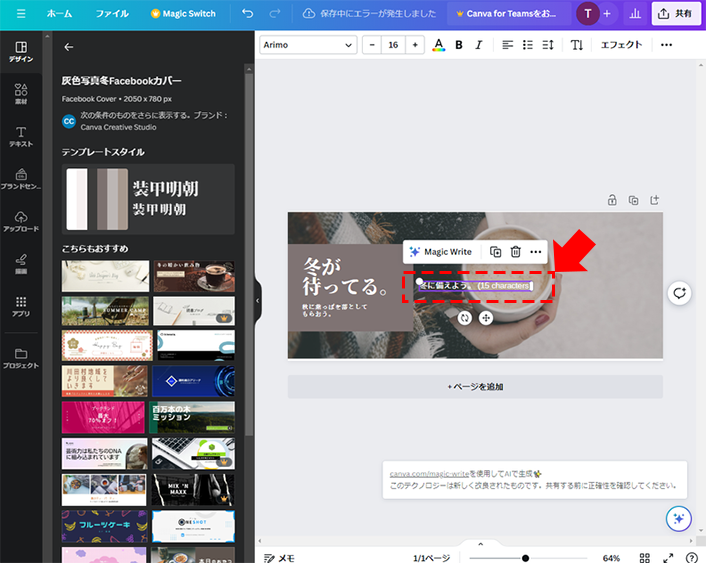Screen dimensions: 706x563
Task: Open the analytics bar chart icon
Action: click(x=635, y=14)
